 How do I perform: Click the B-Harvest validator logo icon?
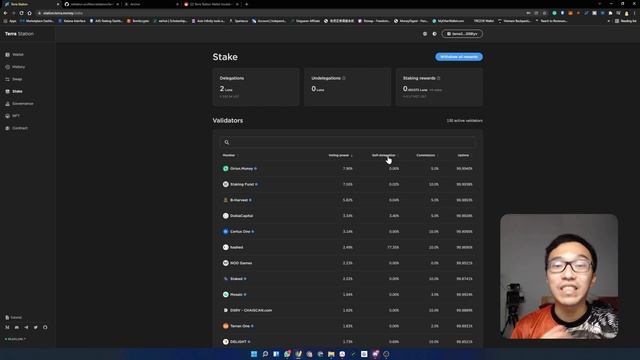226,200
